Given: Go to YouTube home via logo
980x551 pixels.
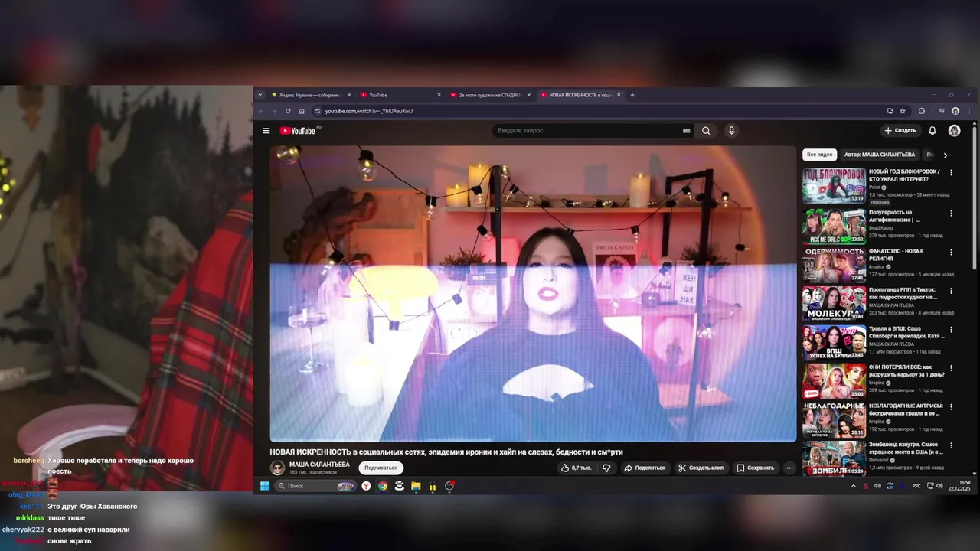Looking at the screenshot, I should point(298,131).
